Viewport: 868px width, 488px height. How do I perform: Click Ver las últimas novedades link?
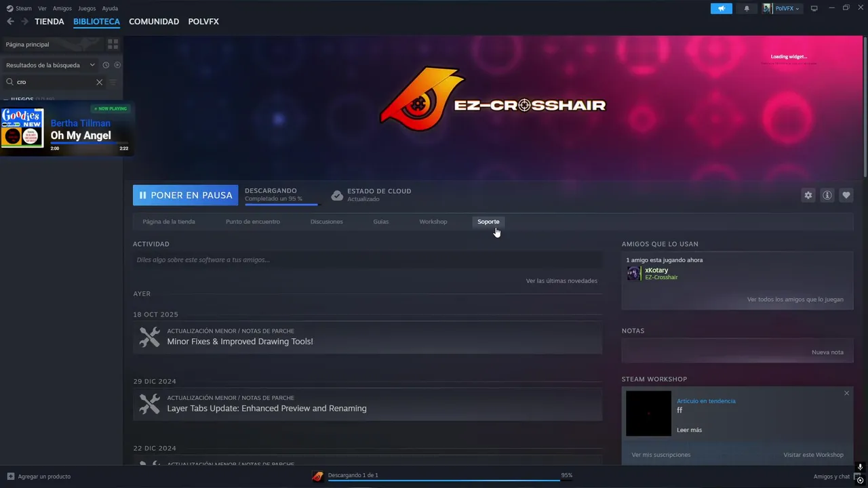tap(561, 281)
